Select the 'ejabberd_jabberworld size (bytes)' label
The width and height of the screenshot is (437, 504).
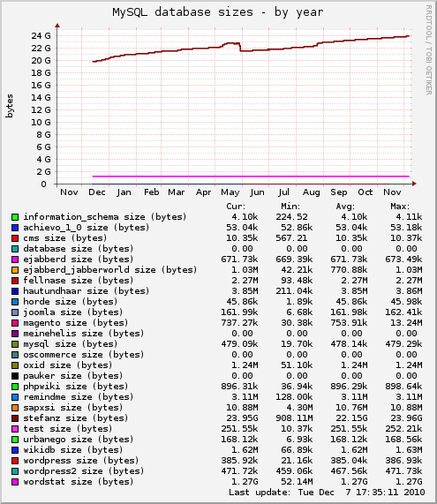coord(110,270)
